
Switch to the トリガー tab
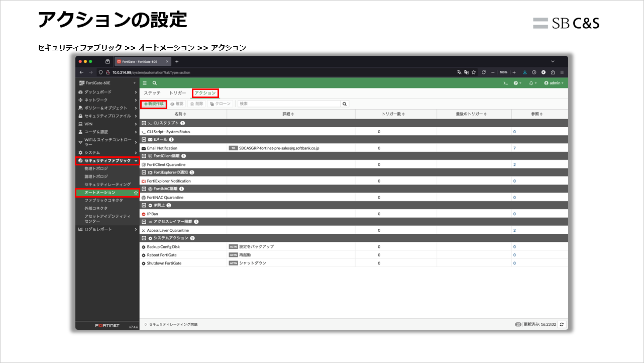(x=177, y=93)
